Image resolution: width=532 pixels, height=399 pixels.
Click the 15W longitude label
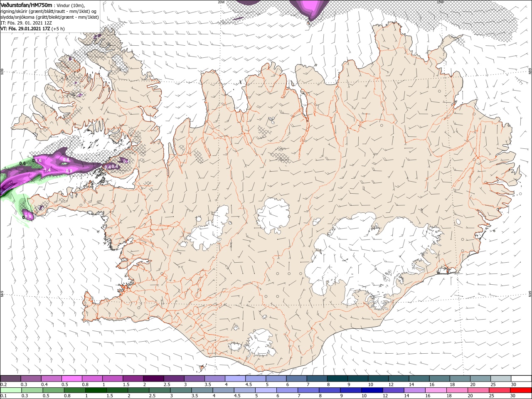440,2
